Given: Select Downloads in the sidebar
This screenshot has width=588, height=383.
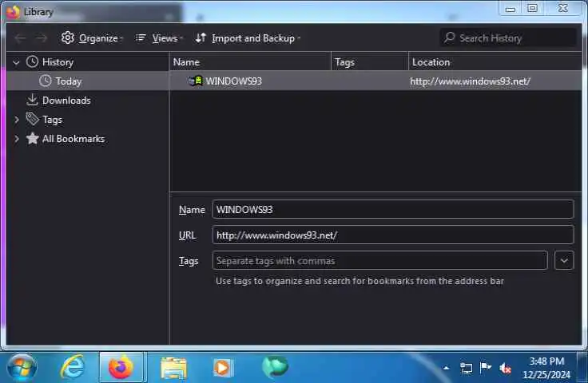Looking at the screenshot, I should pyautogui.click(x=66, y=101).
